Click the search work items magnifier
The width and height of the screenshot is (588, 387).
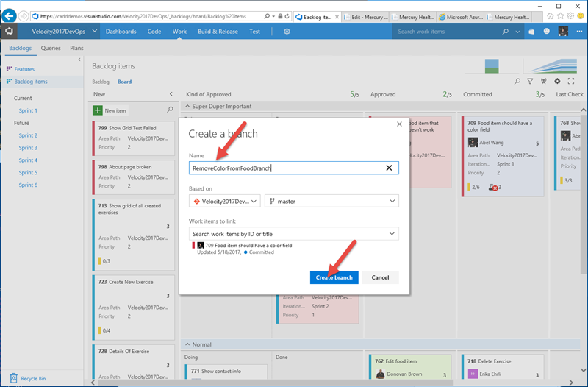506,32
